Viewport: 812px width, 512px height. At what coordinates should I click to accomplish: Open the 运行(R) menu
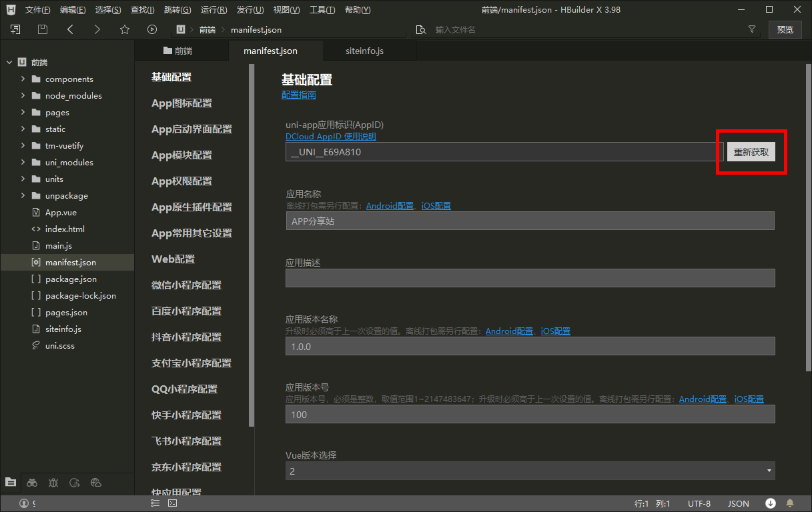214,10
